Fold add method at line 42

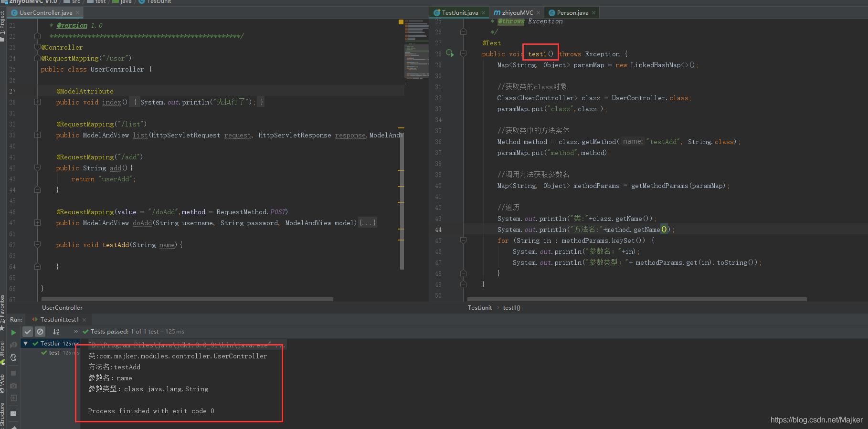coord(37,168)
